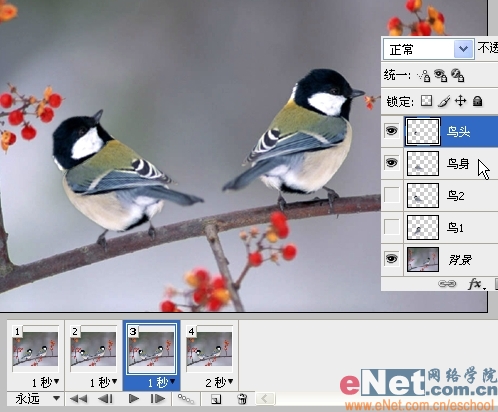Go to previous frame
498x412 pixels.
coord(106,398)
